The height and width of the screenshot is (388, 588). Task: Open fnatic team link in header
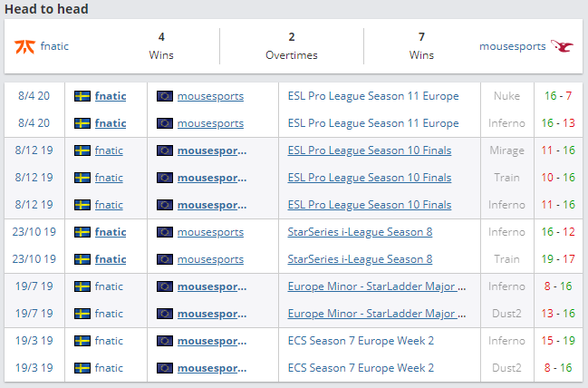coord(53,45)
